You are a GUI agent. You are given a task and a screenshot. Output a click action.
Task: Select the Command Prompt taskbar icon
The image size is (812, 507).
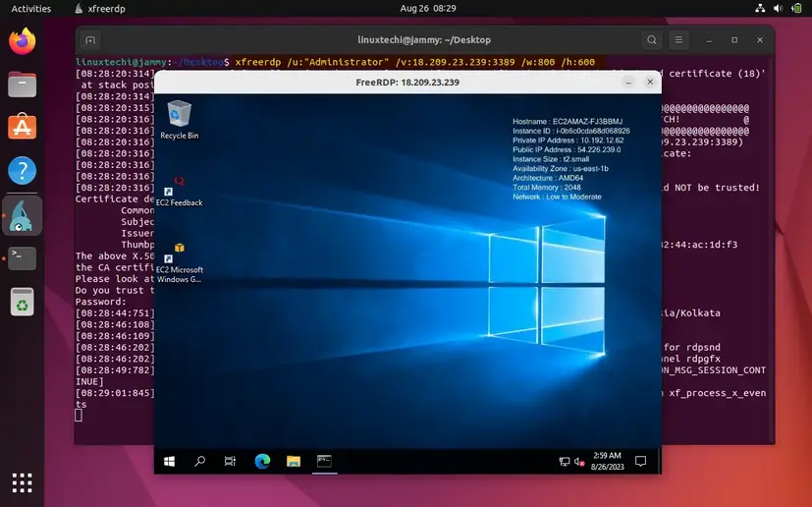(323, 461)
